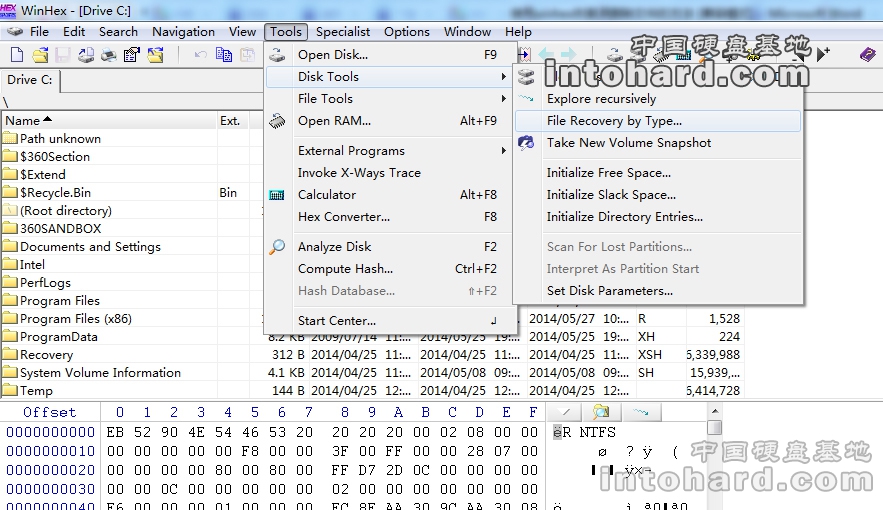
Task: Select the $Recycle.Bin folder row
Action: pos(55,193)
